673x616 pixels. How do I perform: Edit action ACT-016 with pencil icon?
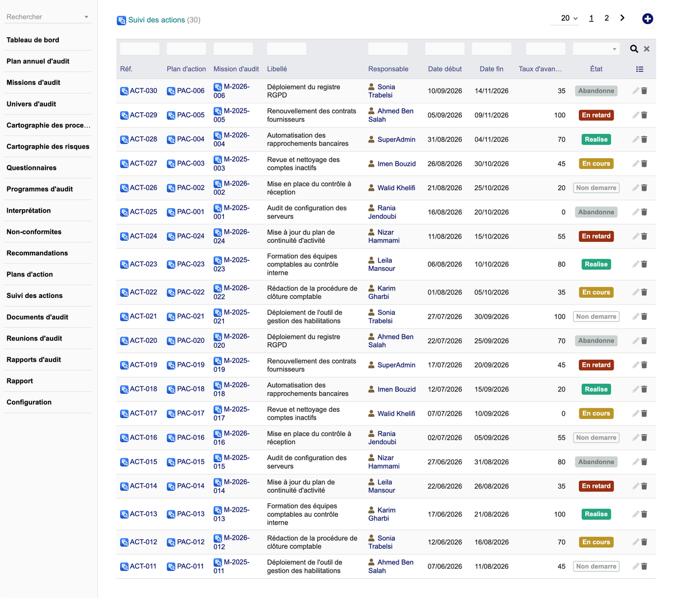(x=635, y=438)
